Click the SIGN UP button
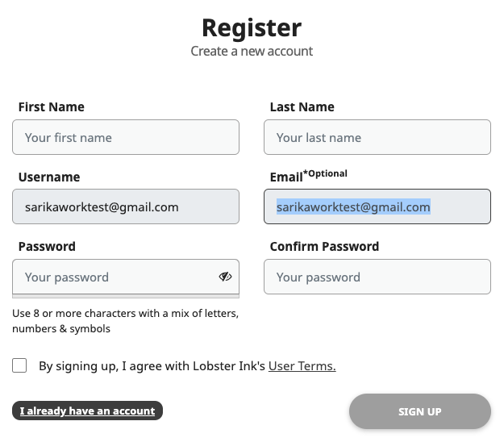Image resolution: width=504 pixels, height=442 pixels. [x=420, y=411]
